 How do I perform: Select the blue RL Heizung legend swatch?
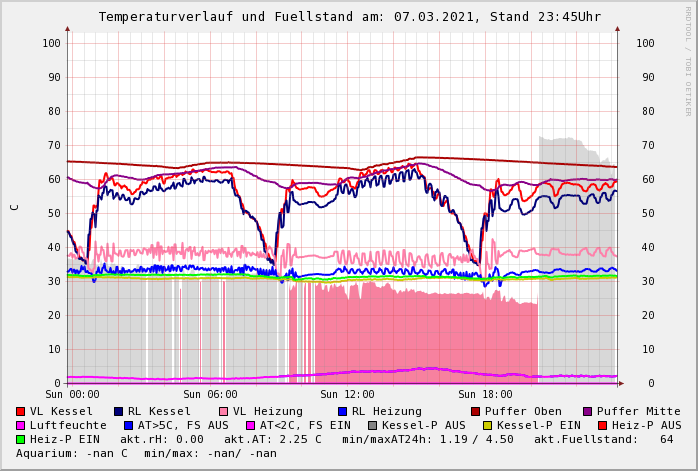[343, 411]
